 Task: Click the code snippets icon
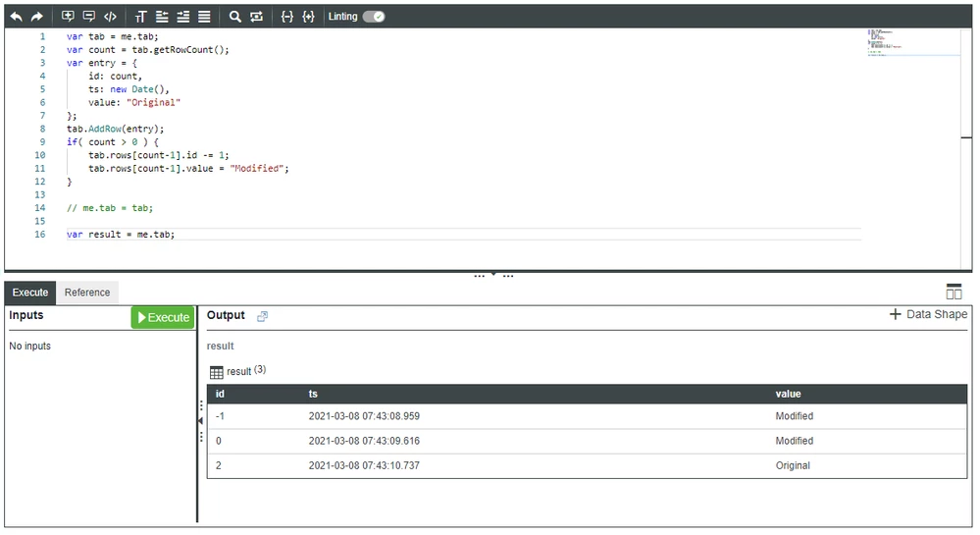click(x=110, y=17)
